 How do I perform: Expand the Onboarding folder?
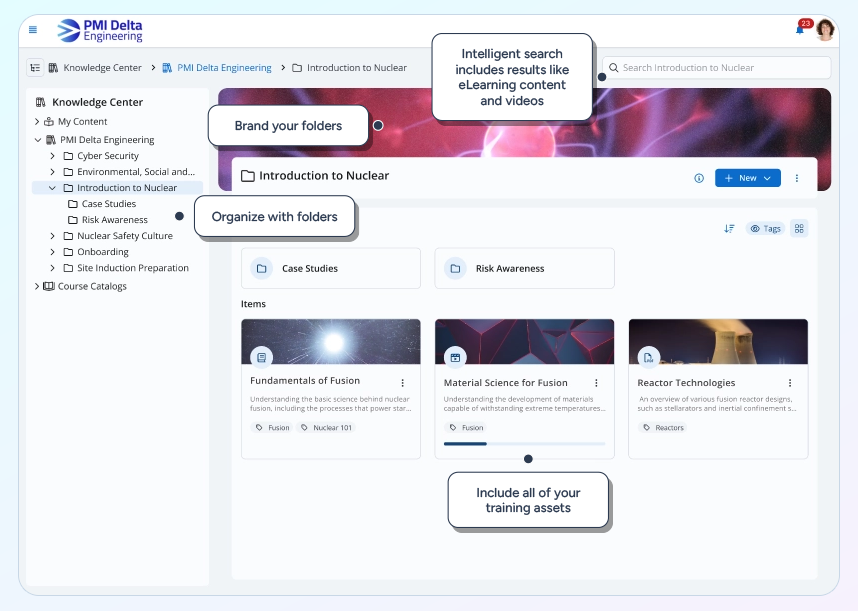[52, 251]
